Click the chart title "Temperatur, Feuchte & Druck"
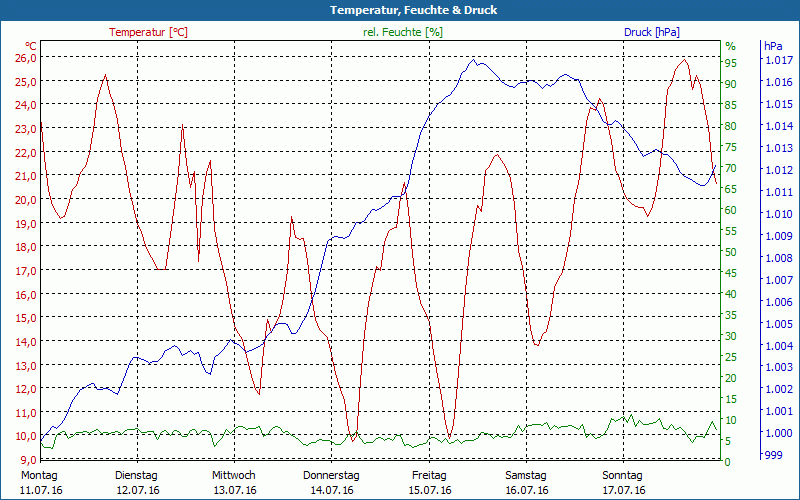 pos(400,10)
